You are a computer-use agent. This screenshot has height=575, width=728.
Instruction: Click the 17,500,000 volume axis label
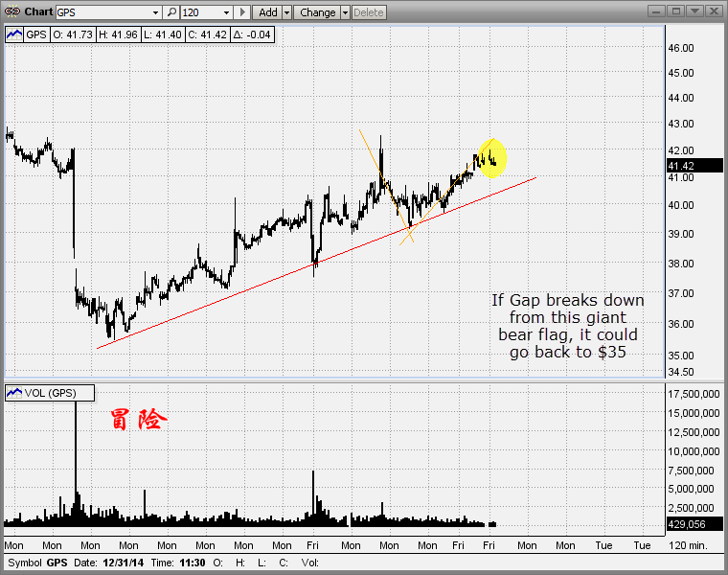coord(694,394)
